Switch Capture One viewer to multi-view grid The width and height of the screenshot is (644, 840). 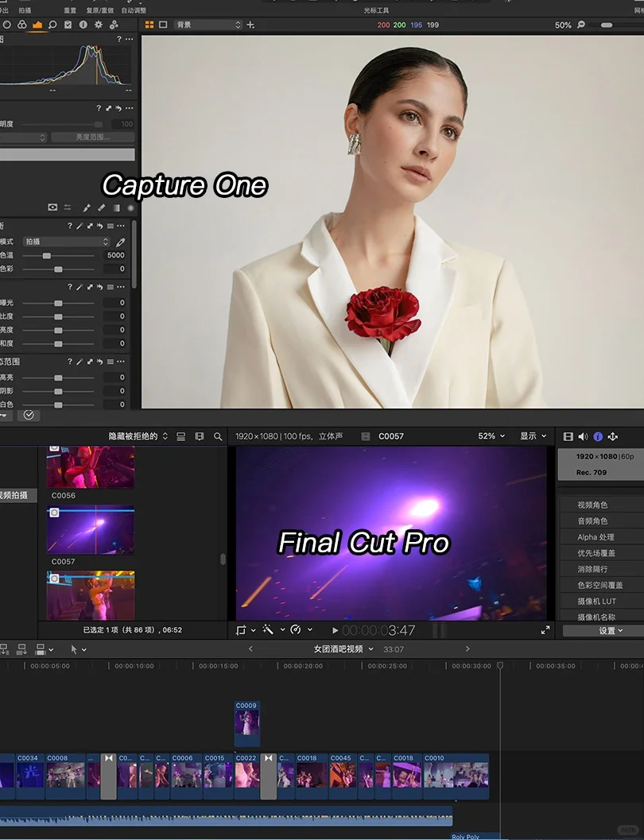click(149, 25)
